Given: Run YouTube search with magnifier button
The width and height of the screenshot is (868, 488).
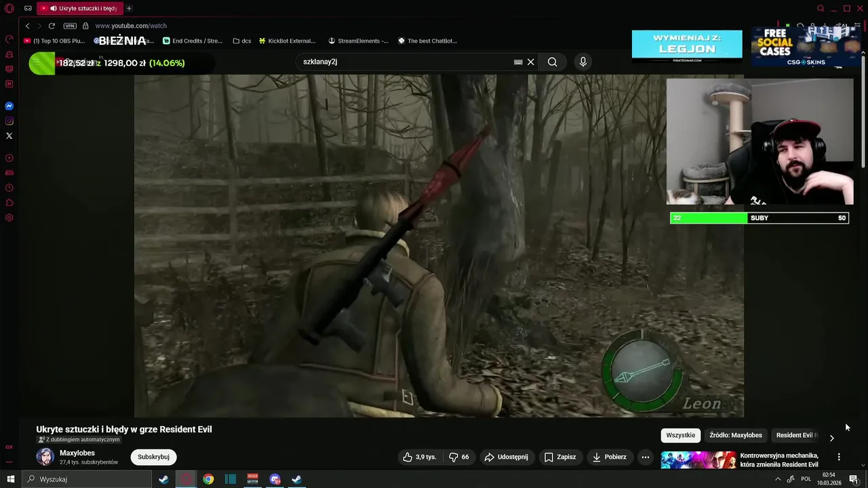Looking at the screenshot, I should [x=553, y=62].
